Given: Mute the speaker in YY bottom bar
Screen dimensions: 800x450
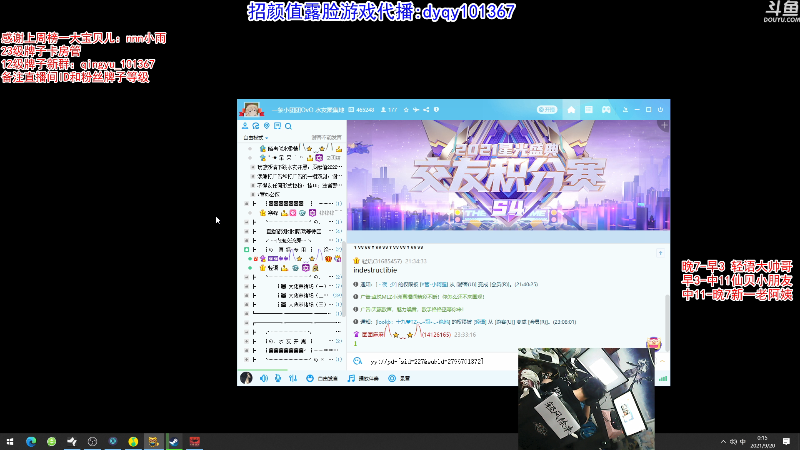Looking at the screenshot, I should point(264,378).
